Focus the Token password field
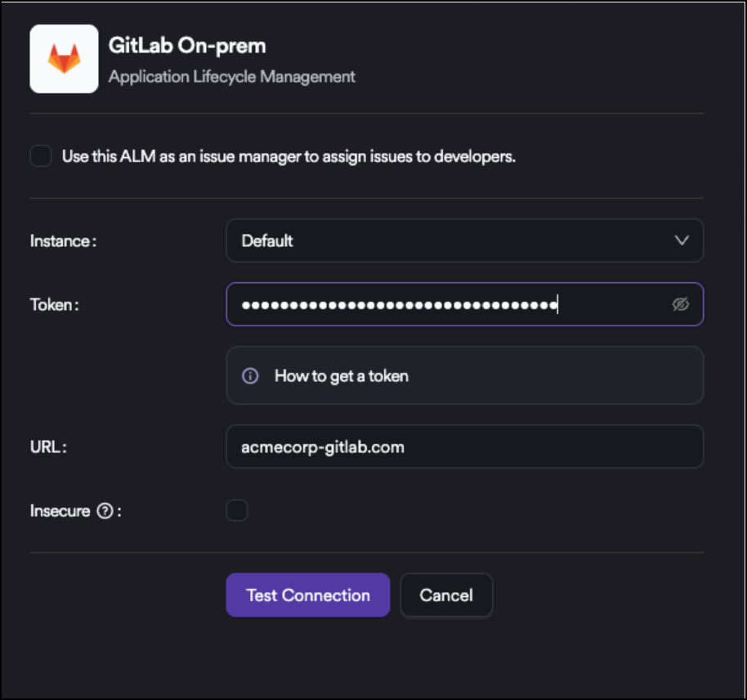The image size is (747, 700). click(x=450, y=305)
